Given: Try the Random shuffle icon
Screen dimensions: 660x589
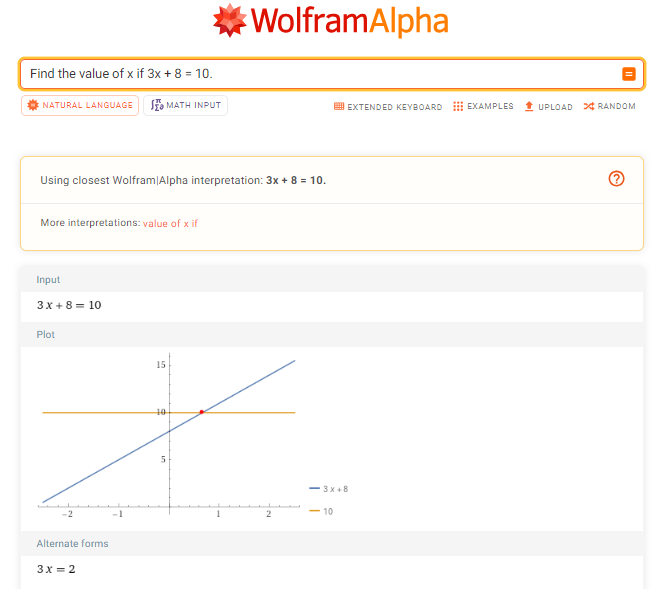Looking at the screenshot, I should click(588, 106).
